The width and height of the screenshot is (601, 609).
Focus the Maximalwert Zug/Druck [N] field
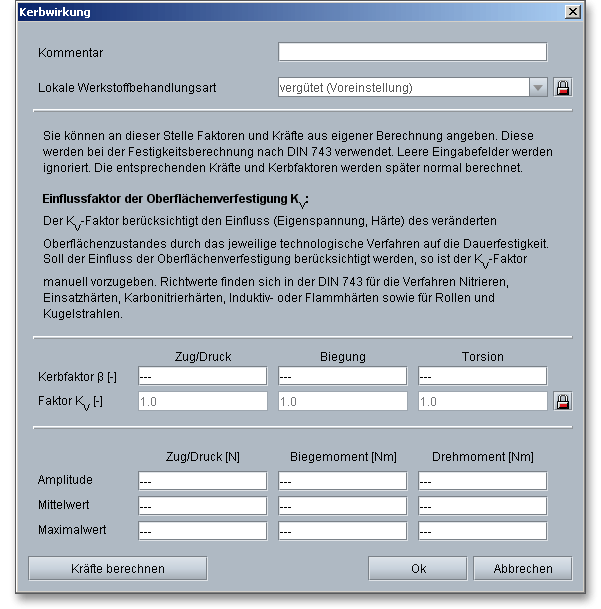coord(202,531)
